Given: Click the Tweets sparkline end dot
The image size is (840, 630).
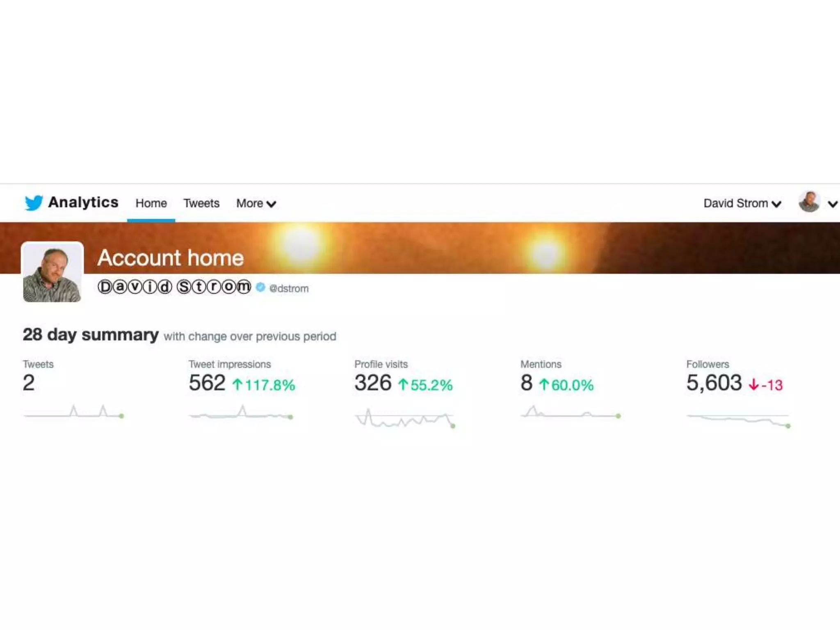Looking at the screenshot, I should coord(121,416).
